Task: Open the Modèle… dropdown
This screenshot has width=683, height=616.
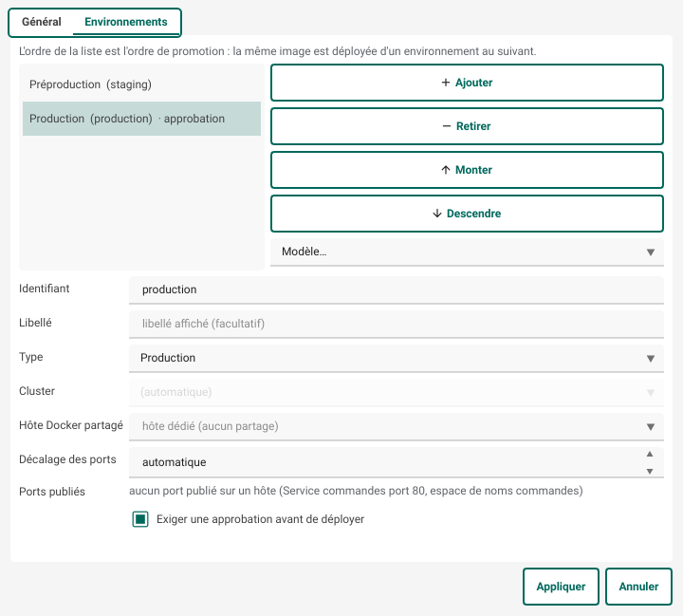Action: (467, 252)
